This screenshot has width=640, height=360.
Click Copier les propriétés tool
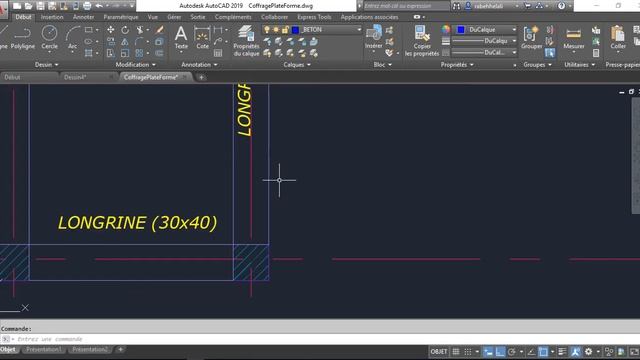point(422,40)
